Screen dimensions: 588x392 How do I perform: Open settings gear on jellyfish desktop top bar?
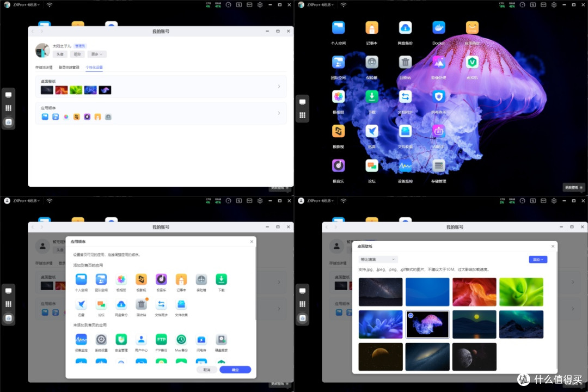click(554, 5)
